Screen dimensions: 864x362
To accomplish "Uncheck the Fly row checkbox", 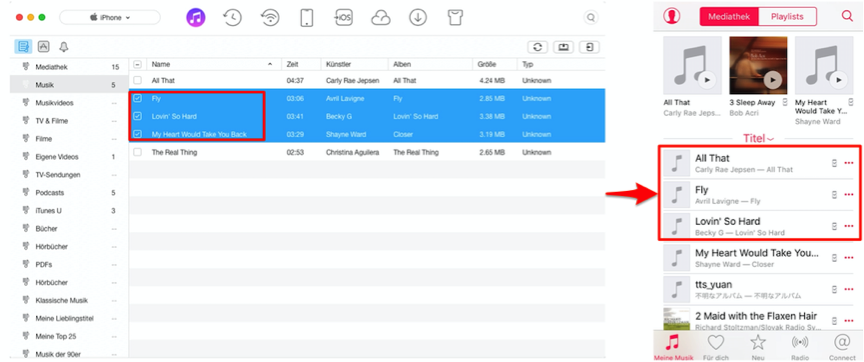I will click(x=137, y=99).
